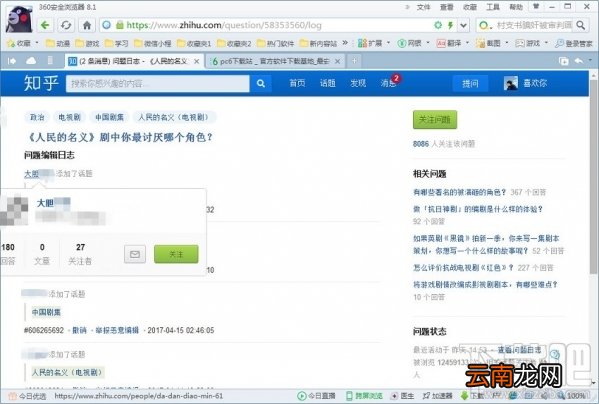Open the 游戏 gamepad toolbar button
The width and height of the screenshot is (599, 404).
[x=528, y=43]
